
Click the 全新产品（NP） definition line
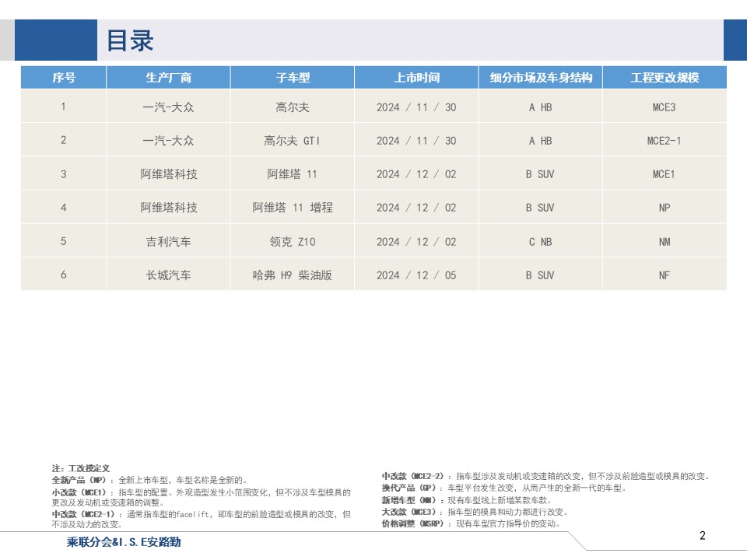[x=149, y=480]
